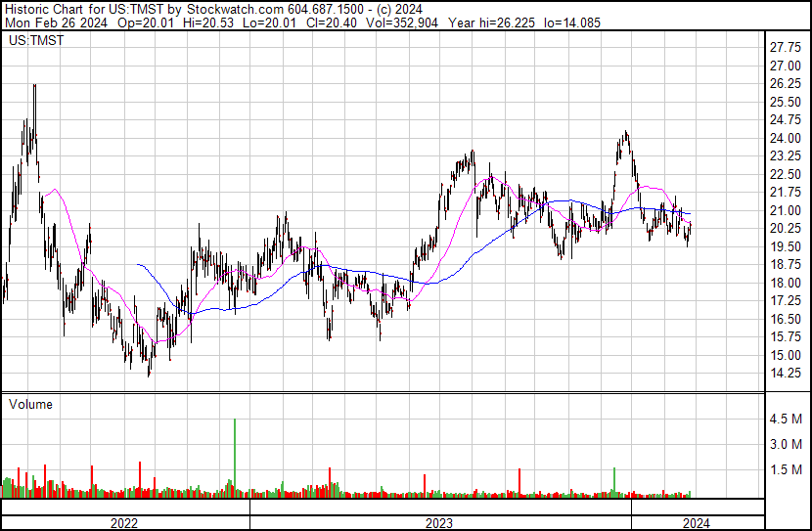Click the Mon Feb 26 2024 date

pyautogui.click(x=56, y=22)
